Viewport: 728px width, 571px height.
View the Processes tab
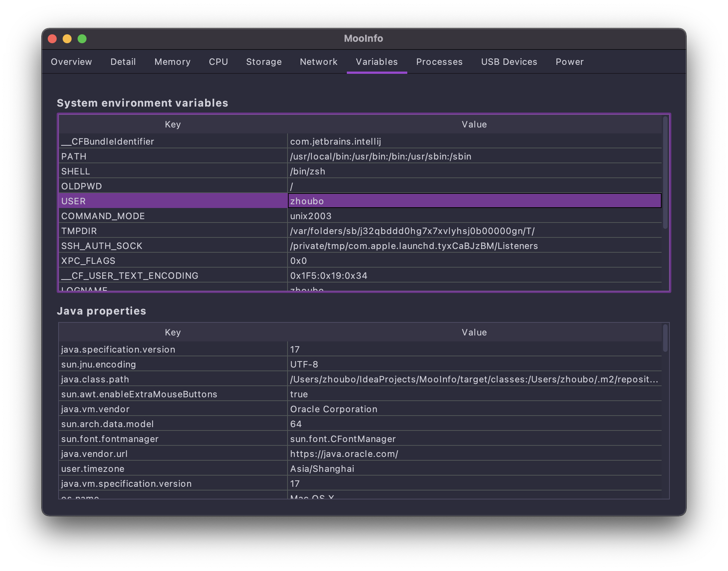click(439, 62)
